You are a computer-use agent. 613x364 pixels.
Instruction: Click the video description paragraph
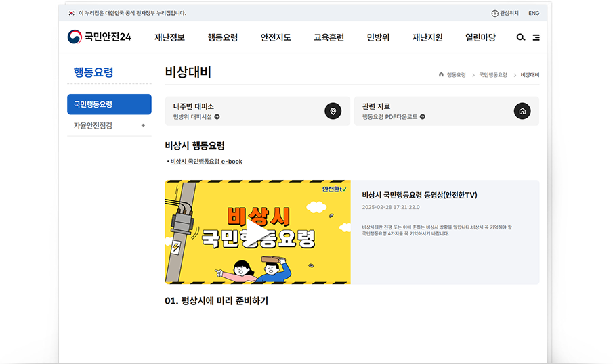pyautogui.click(x=437, y=231)
